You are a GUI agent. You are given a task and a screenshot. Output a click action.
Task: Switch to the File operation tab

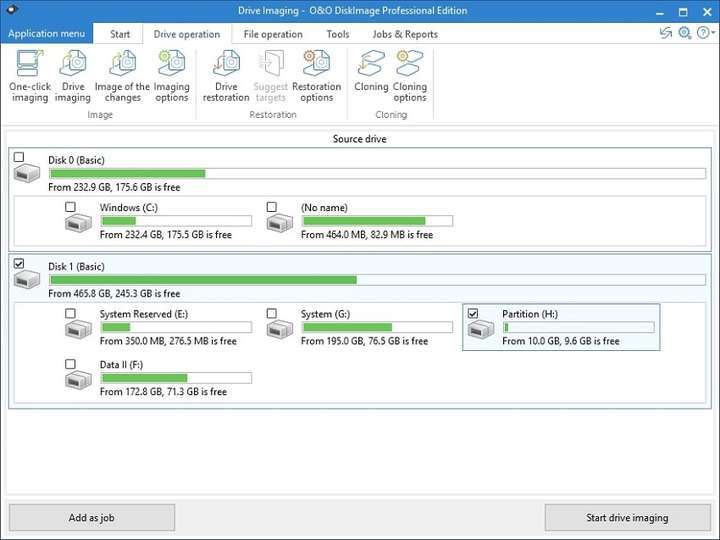coord(273,34)
